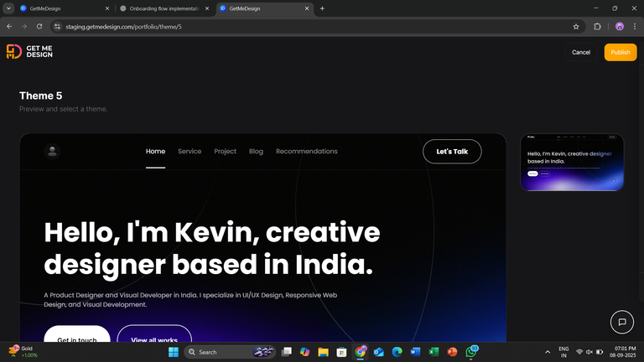Select Recommendations in the preview navigation

click(x=306, y=152)
